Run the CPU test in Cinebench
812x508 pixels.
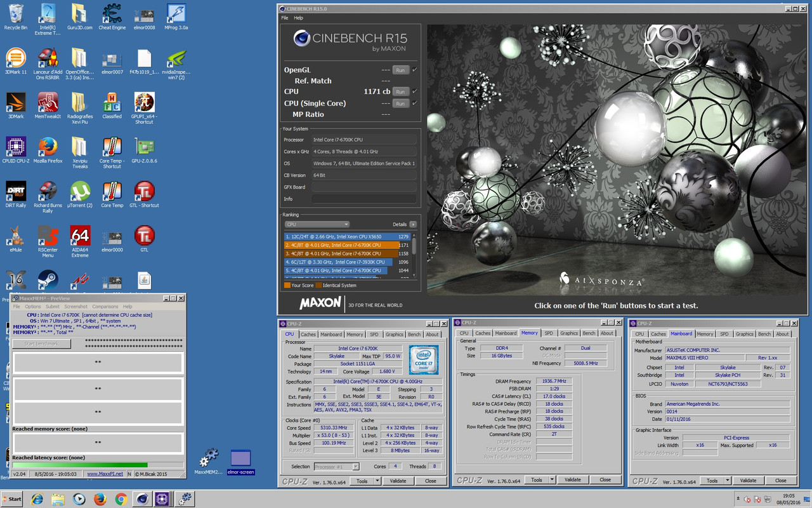tap(400, 91)
